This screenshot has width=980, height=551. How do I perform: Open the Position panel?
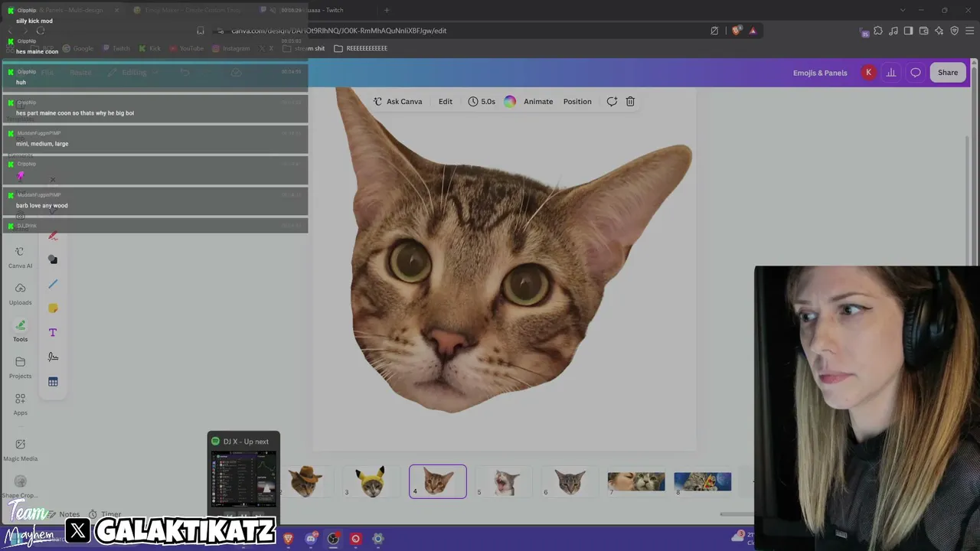(x=577, y=101)
